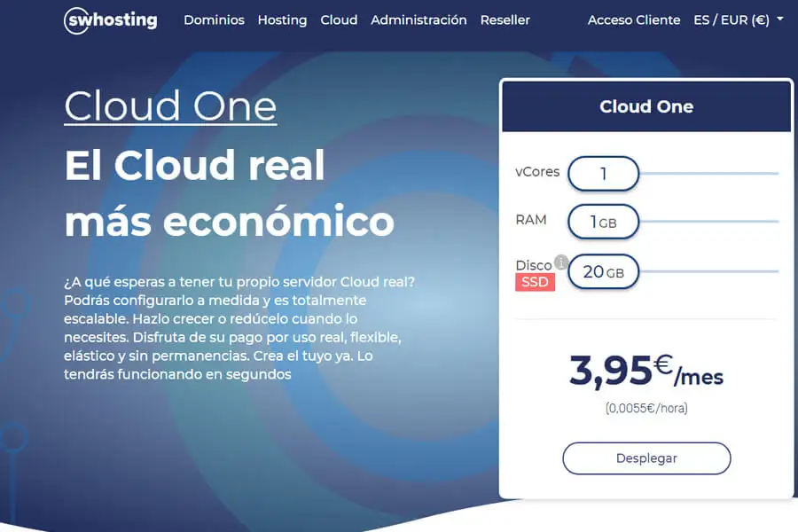This screenshot has height=532, width=798.
Task: Click the Disco 20GB value field
Action: (x=603, y=271)
